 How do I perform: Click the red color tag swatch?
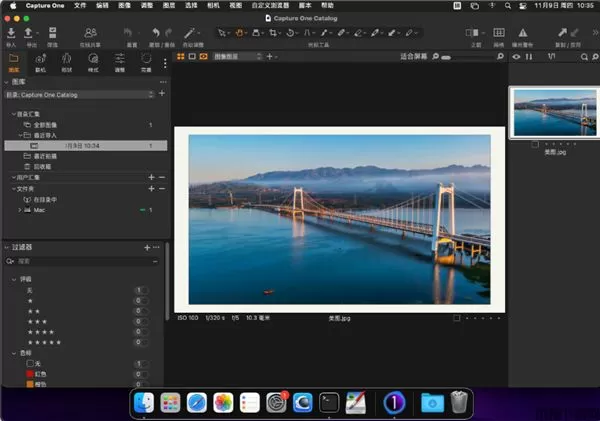(27, 373)
